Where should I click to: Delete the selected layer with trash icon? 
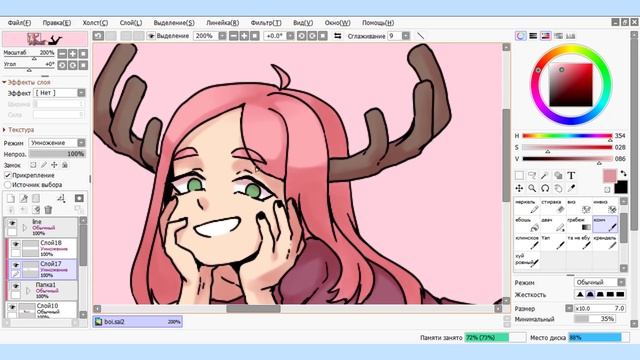[x=48, y=210]
